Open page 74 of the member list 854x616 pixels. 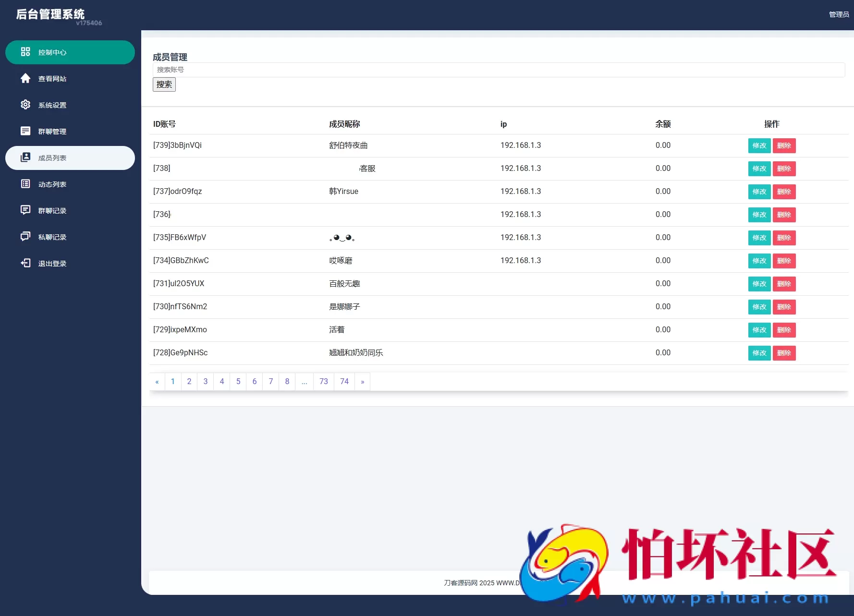[x=344, y=381]
